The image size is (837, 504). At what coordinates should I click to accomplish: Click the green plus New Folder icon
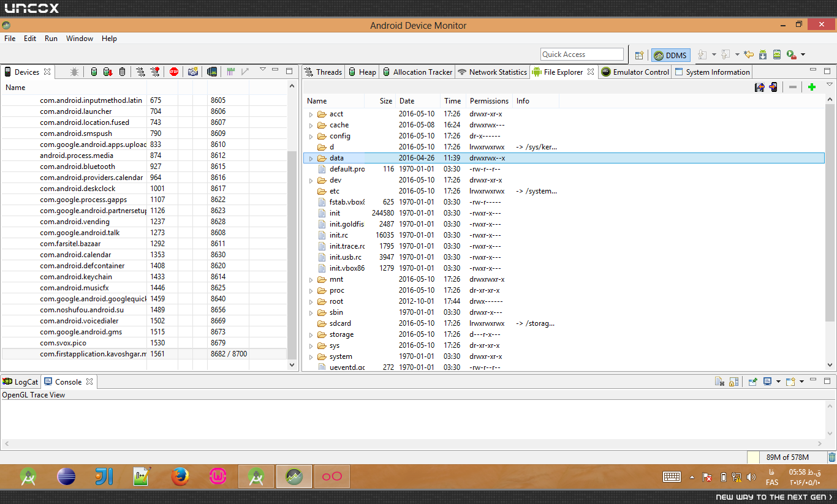click(x=812, y=87)
